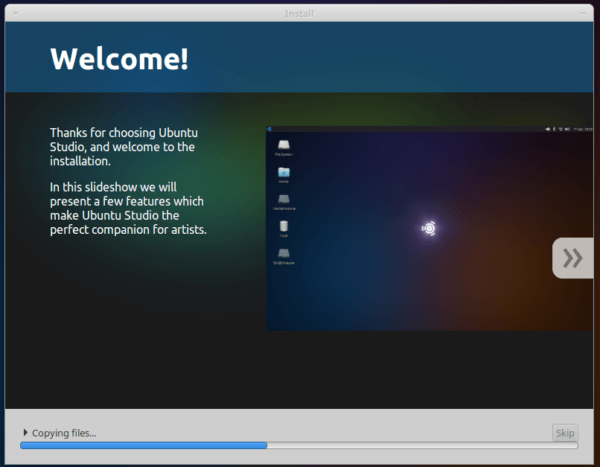Click the "Thanks for choosing Ubuntu Studio" paragraph

coord(124,147)
